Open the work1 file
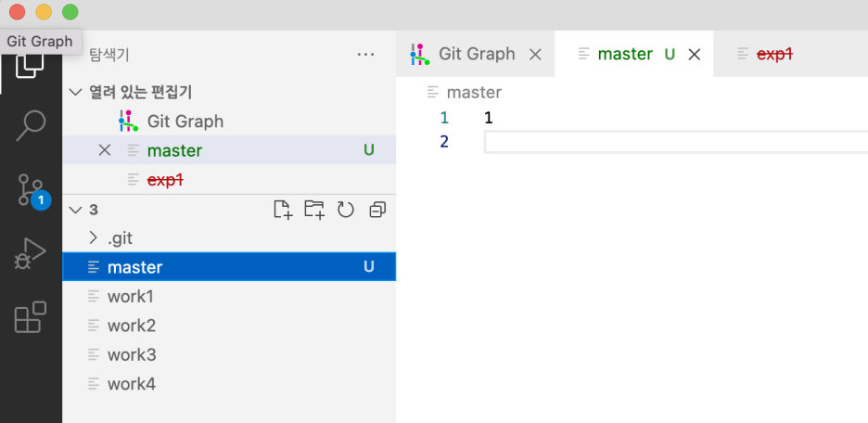This screenshot has width=868, height=423. [229, 296]
